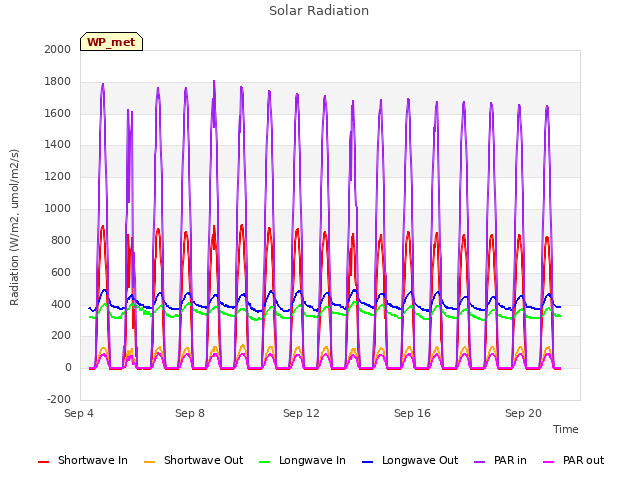
Task: Click the 1600 y-axis tick label
Action: coord(58,113)
